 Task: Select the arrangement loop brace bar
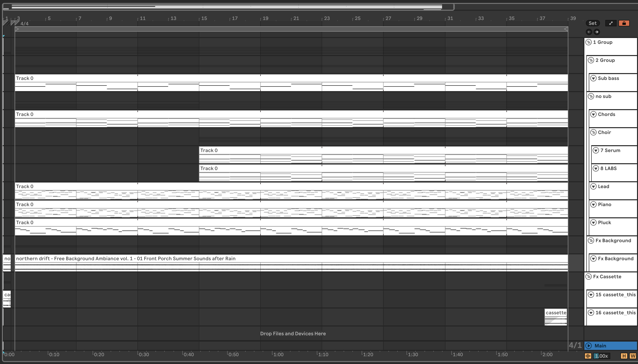[291, 29]
